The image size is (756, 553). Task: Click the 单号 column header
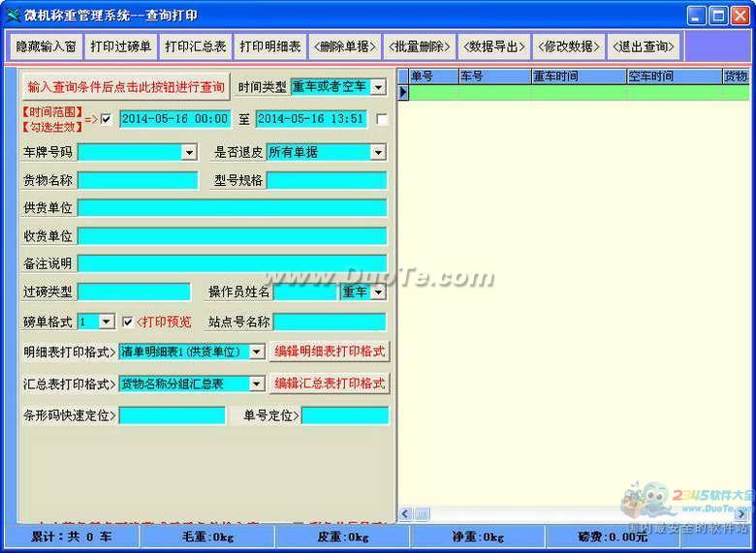tap(434, 77)
